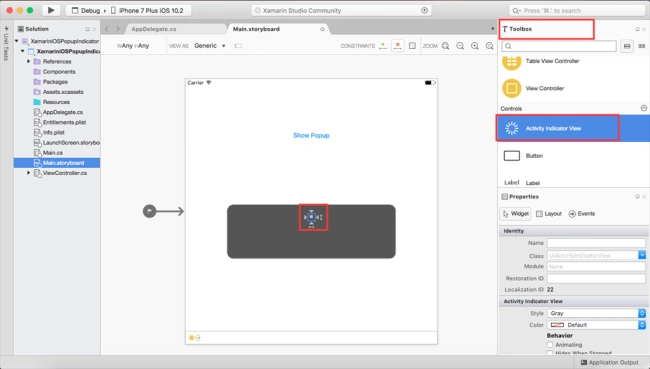Collapse the Controls section in Toolbox
The width and height of the screenshot is (650, 369).
point(643,108)
